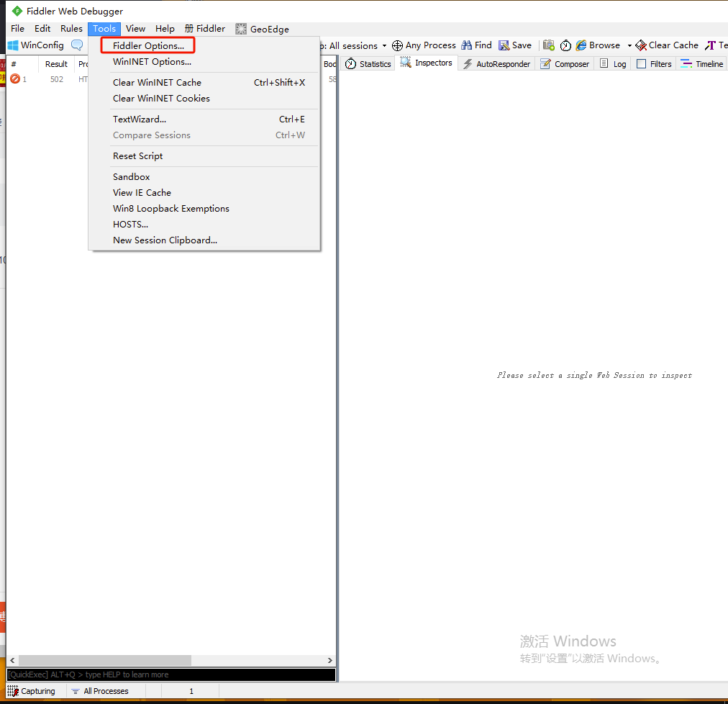Click the Clear Cache icon
The width and height of the screenshot is (728, 704).
641,45
